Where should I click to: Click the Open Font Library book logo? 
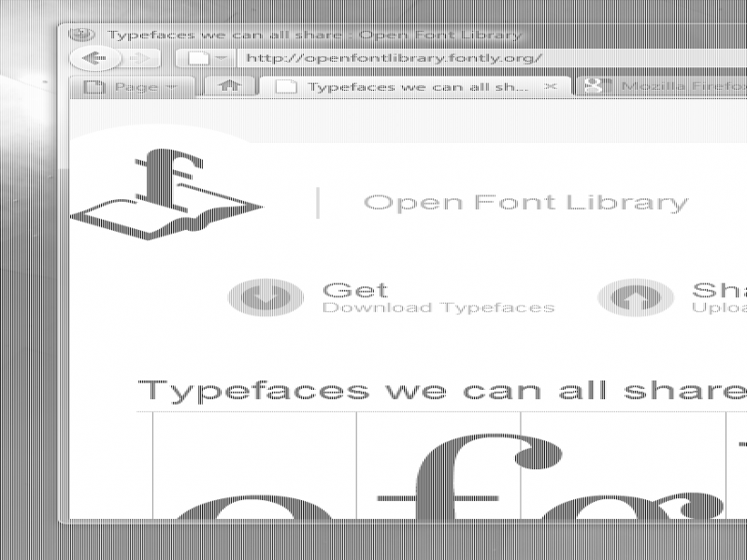coord(165,194)
